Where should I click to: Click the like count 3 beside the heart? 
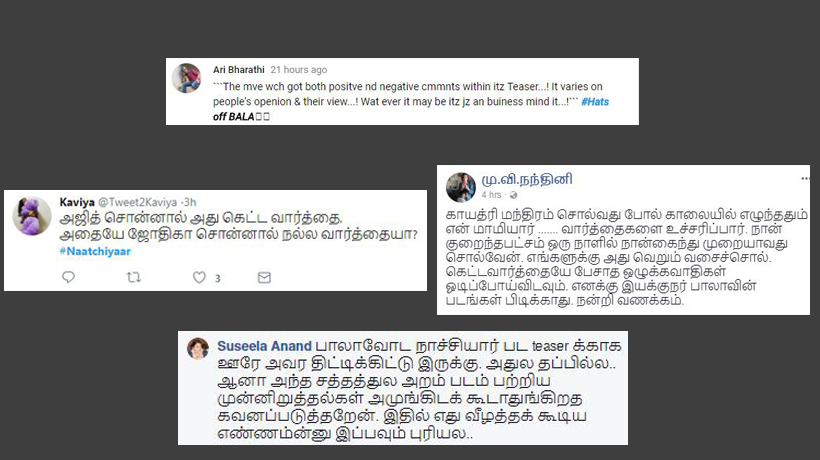click(x=218, y=278)
